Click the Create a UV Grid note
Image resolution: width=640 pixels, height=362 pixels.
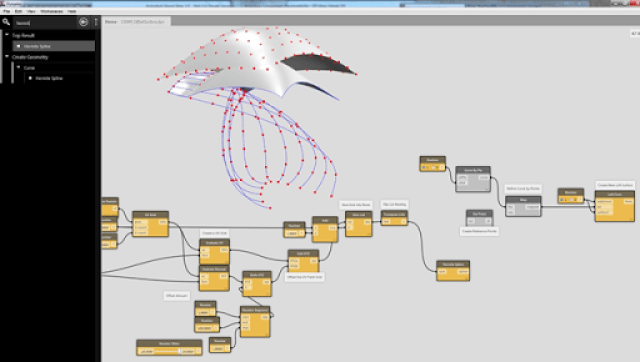click(x=214, y=233)
